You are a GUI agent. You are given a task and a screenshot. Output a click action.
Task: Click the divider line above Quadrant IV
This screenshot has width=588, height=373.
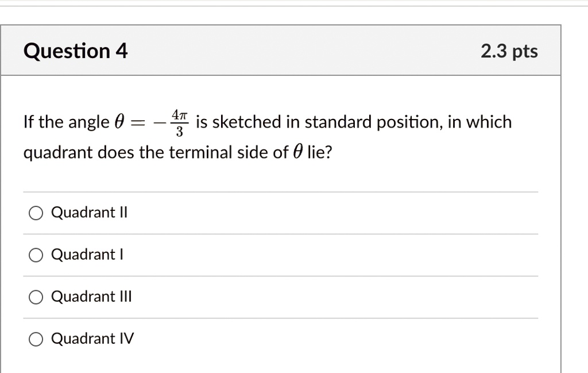pos(280,318)
